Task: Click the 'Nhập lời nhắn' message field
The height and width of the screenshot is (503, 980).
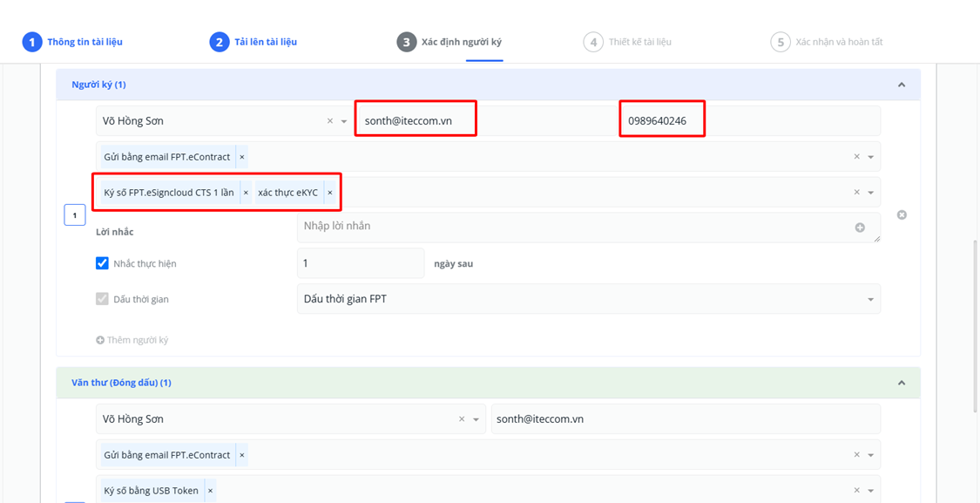Action: tap(575, 227)
